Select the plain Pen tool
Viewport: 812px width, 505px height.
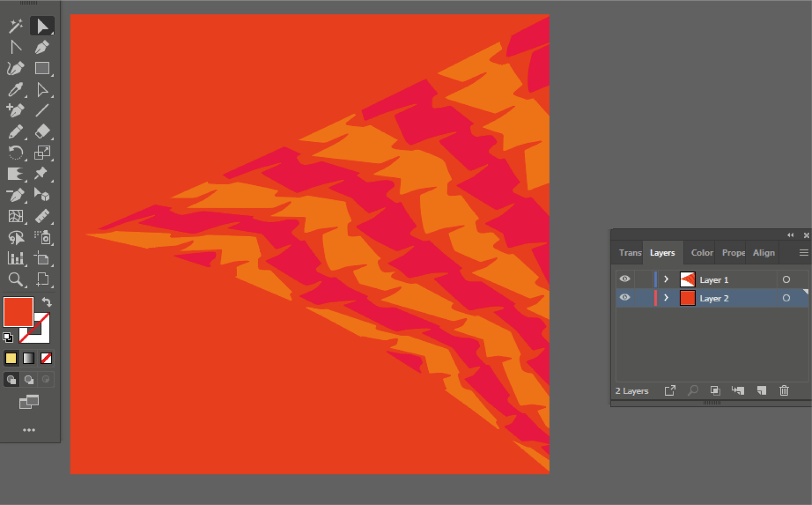pyautogui.click(x=42, y=47)
